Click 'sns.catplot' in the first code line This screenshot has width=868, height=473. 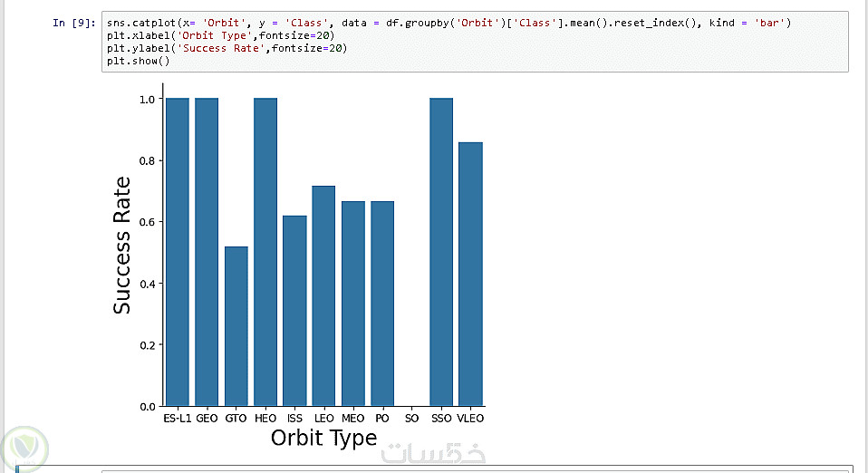tap(141, 23)
